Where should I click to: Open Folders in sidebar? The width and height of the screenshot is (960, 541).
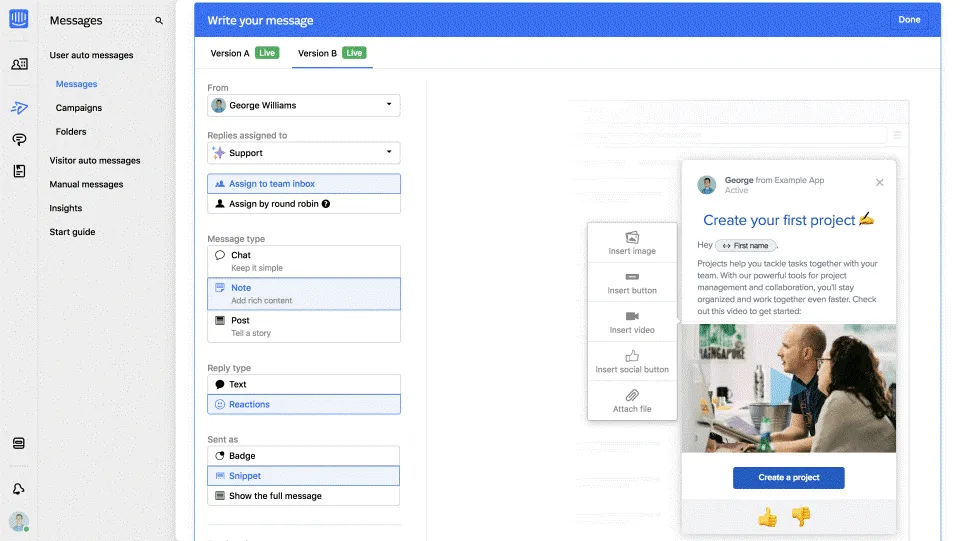[x=71, y=132]
